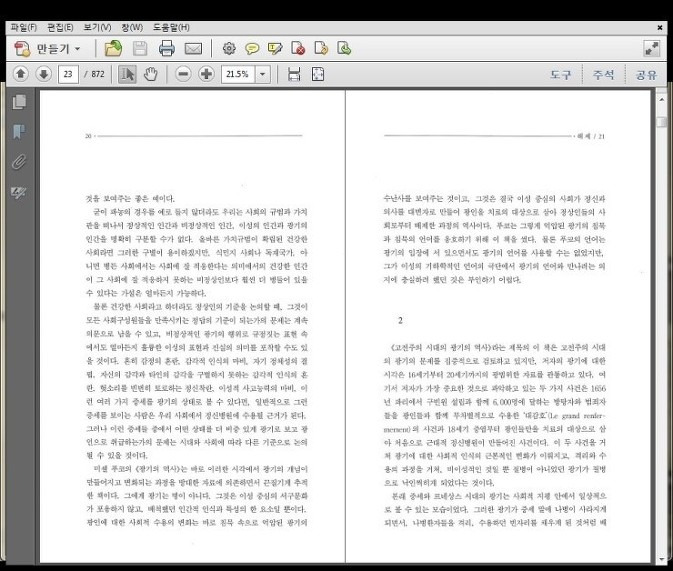Zoom in with the plus button
673x571 pixels.
(x=206, y=74)
